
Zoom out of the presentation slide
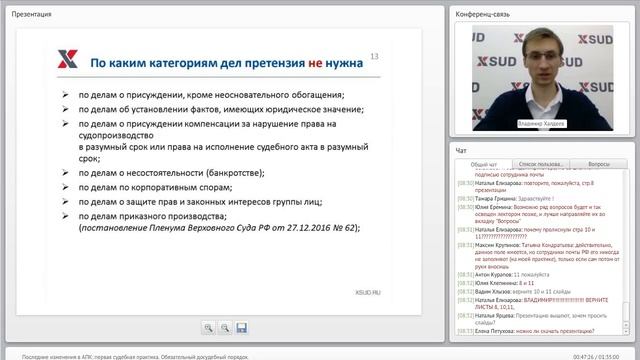225,328
